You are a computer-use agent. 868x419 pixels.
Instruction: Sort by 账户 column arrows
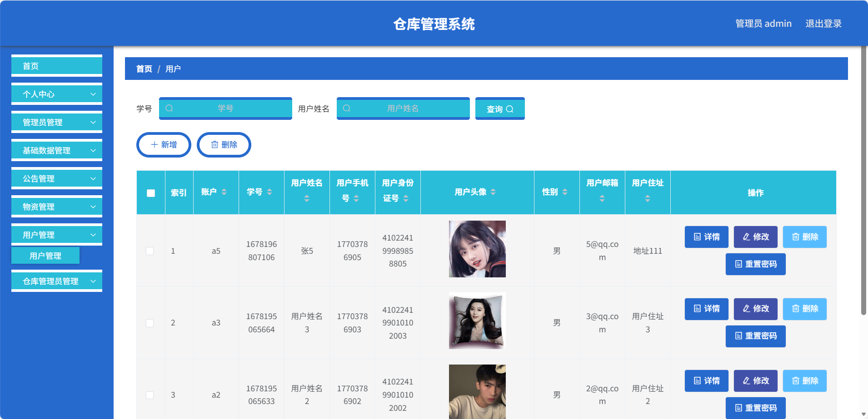pyautogui.click(x=224, y=192)
